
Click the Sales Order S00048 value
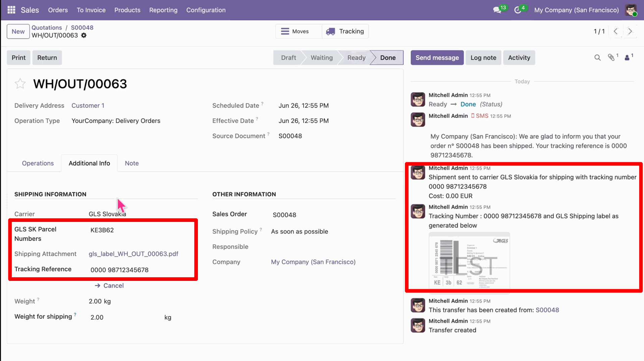pos(284,215)
